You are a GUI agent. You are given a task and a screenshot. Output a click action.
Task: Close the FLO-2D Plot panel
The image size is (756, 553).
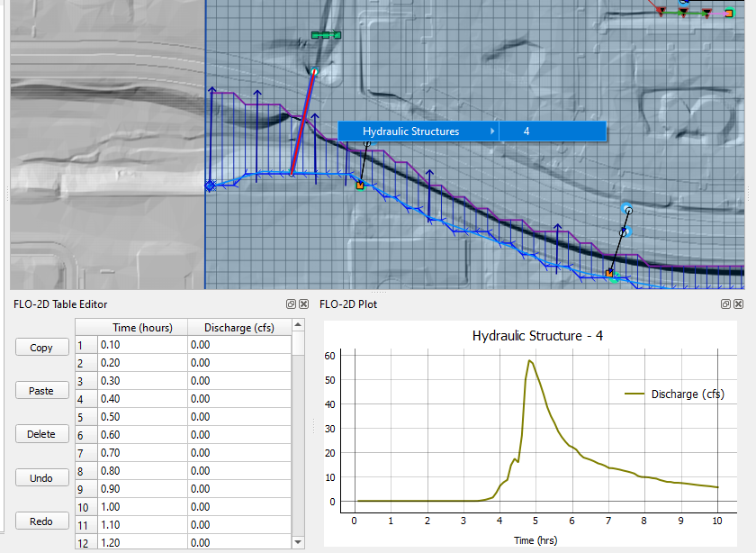coord(739,304)
